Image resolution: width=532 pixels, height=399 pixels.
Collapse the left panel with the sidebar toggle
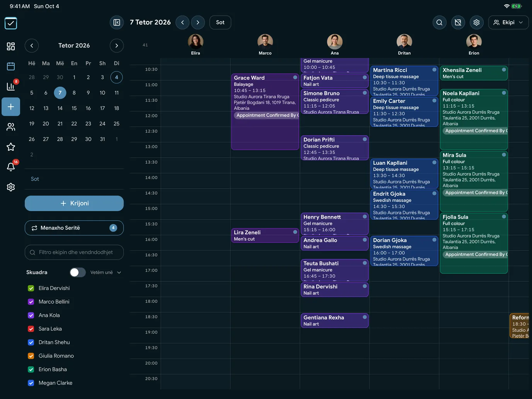coord(117,22)
